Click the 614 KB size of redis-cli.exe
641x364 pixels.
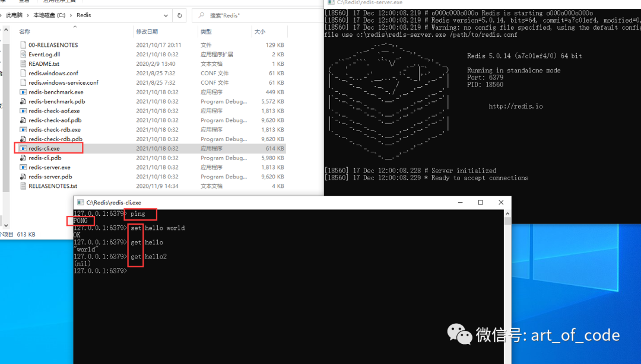(275, 148)
